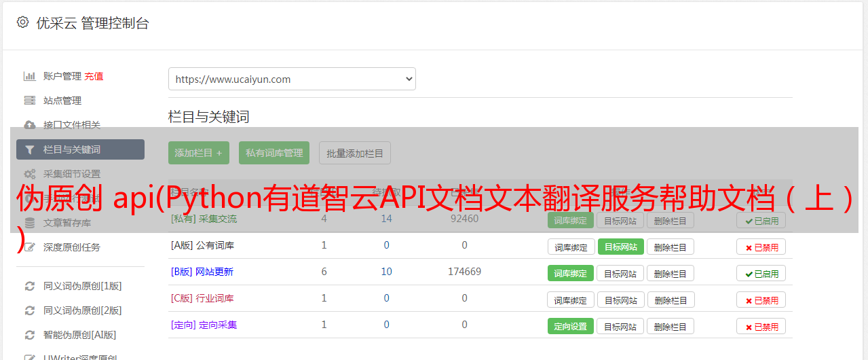
Task: Toggle 已启用 status for 网站更新 row
Action: coord(761,274)
